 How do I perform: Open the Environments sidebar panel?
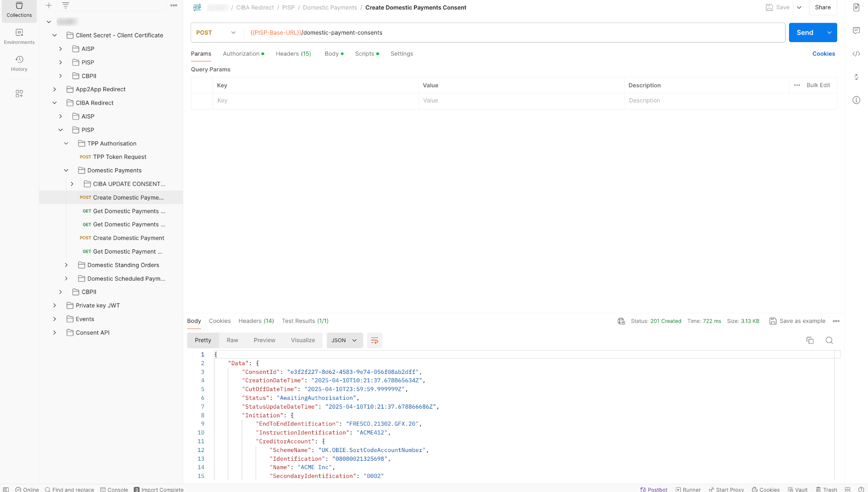click(19, 36)
